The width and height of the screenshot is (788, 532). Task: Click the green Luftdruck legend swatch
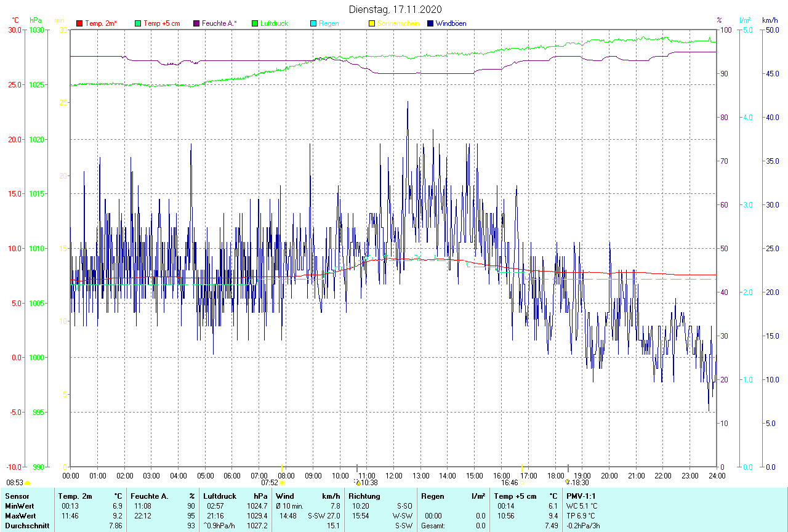point(255,23)
